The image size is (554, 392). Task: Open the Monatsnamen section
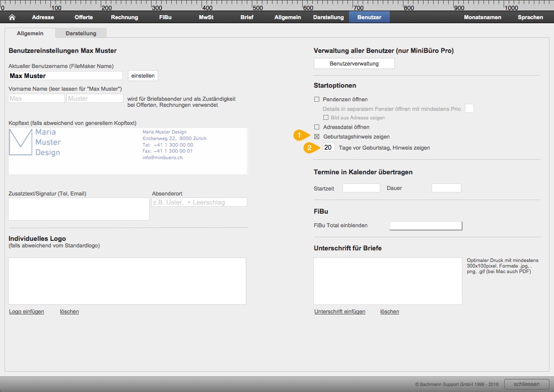tap(482, 17)
